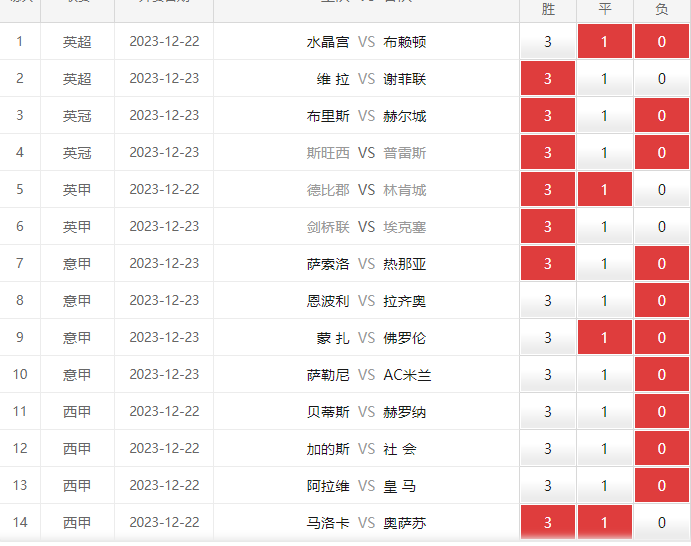Click the 胜 column header
The width and height of the screenshot is (691, 546).
tap(548, 9)
